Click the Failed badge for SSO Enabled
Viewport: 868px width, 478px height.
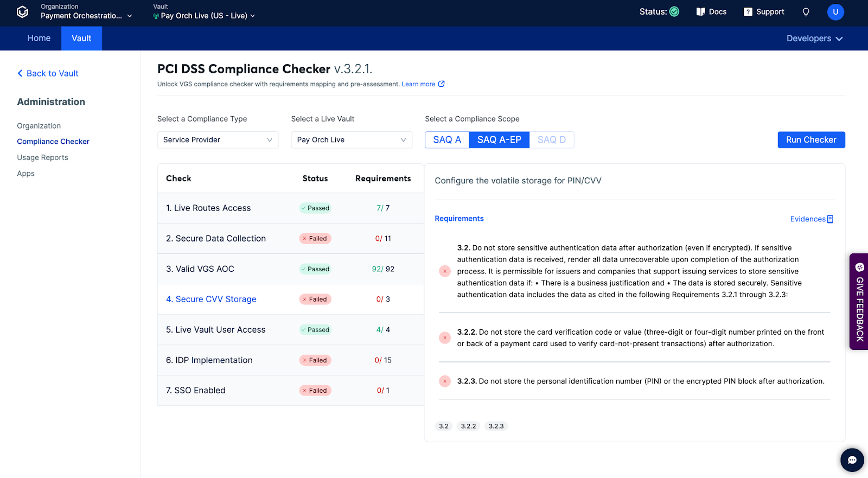click(315, 391)
